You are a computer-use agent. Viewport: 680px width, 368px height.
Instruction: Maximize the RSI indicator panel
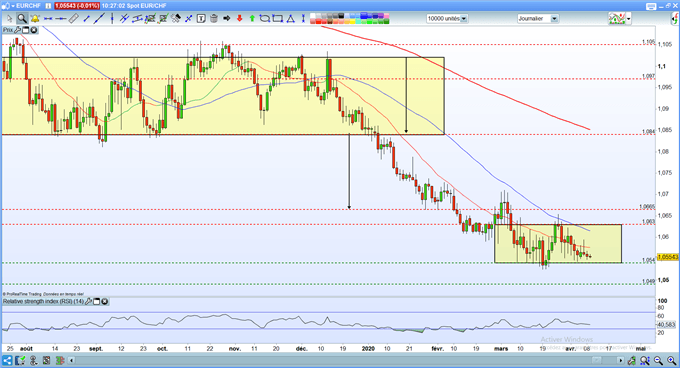pyautogui.click(x=97, y=301)
